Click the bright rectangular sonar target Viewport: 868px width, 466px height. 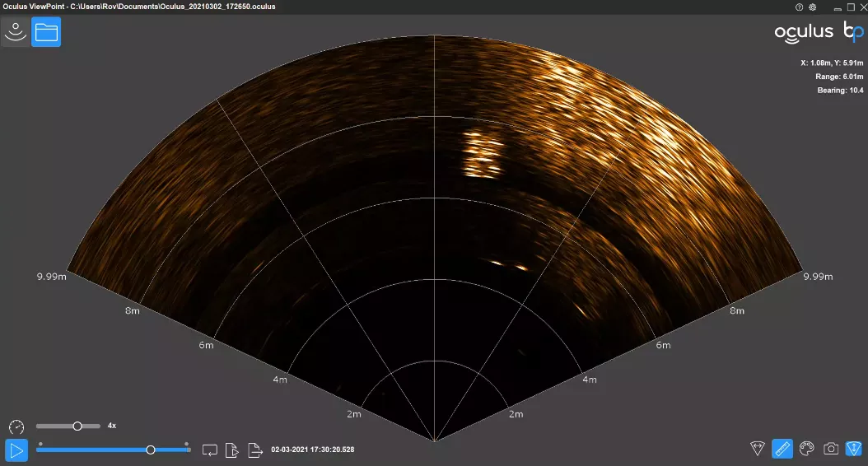point(483,154)
